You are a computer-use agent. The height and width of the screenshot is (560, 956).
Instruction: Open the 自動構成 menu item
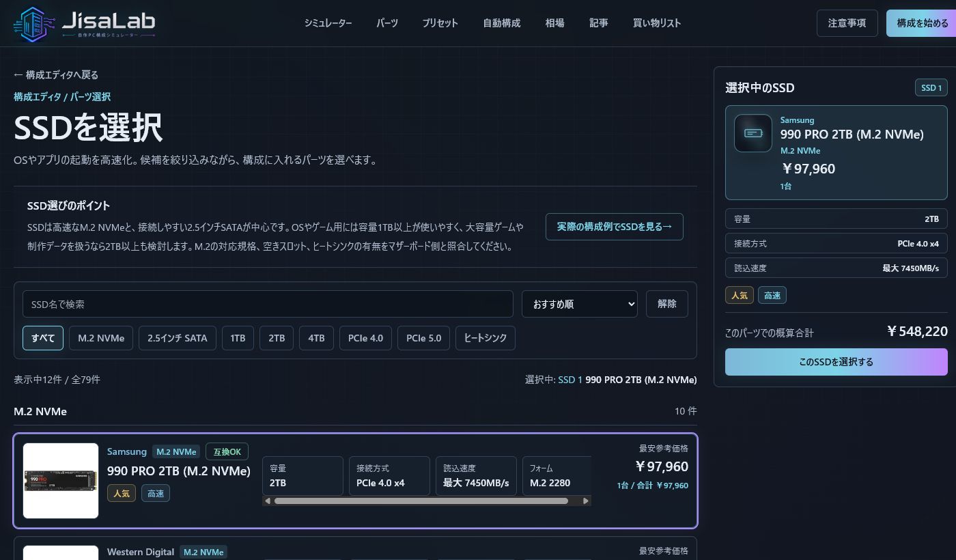pyautogui.click(x=502, y=23)
